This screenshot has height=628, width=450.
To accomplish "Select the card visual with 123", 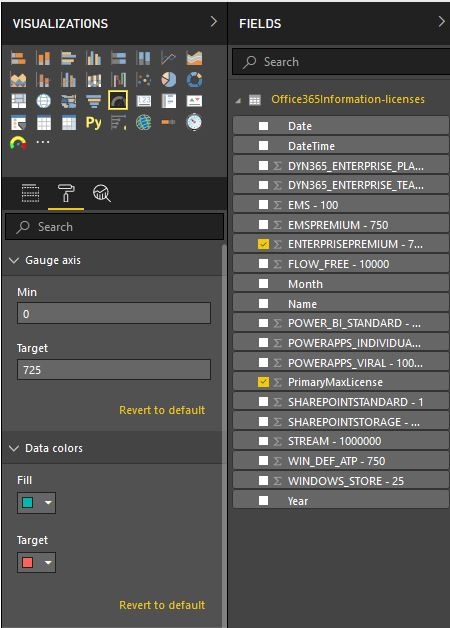I will click(143, 101).
